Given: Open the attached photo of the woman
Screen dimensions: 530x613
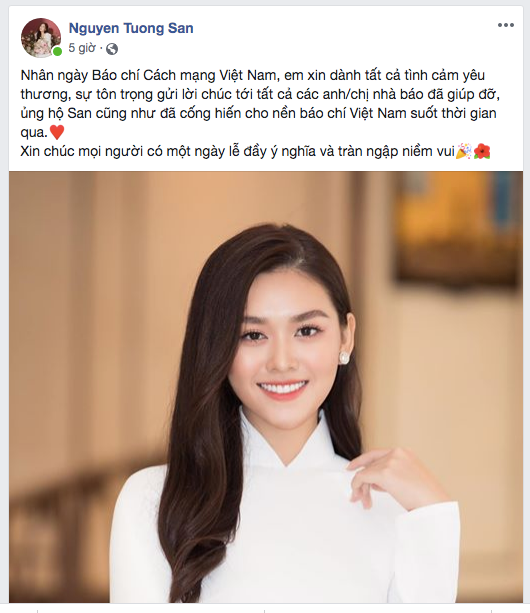Looking at the screenshot, I should (266, 387).
